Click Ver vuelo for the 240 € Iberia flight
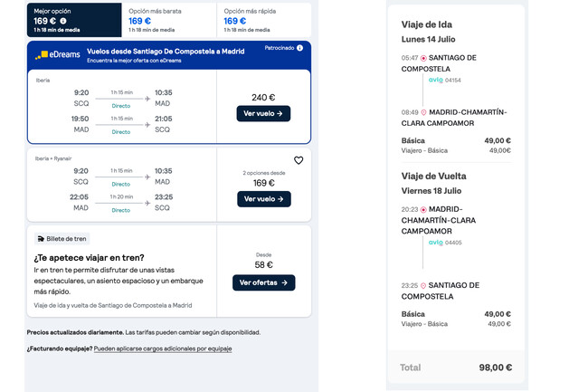 [x=263, y=113]
